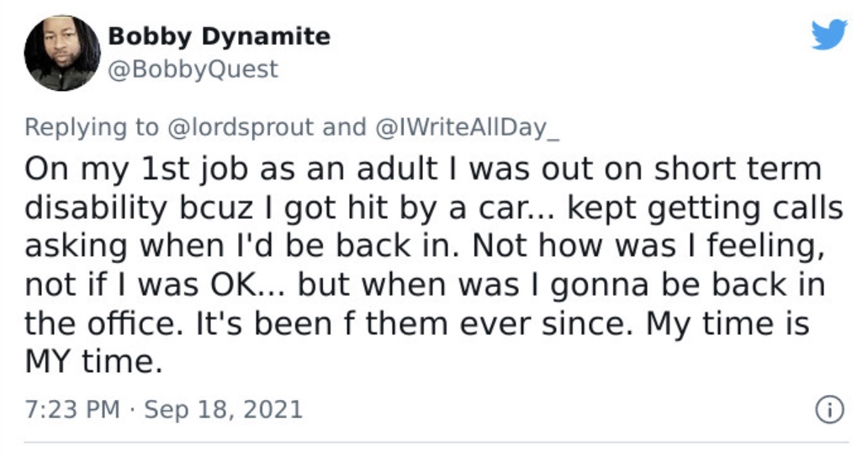Select the tweet line starting "On my 1st job"
Screen dimensions: 868x453
[x=423, y=168]
